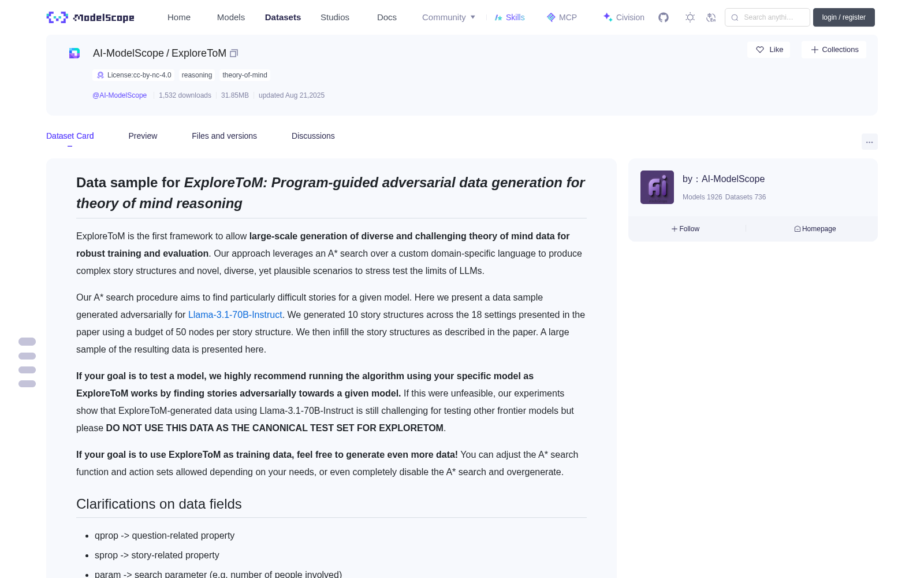
Task: Toggle the light/dark theme sun icon
Action: pyautogui.click(x=690, y=17)
